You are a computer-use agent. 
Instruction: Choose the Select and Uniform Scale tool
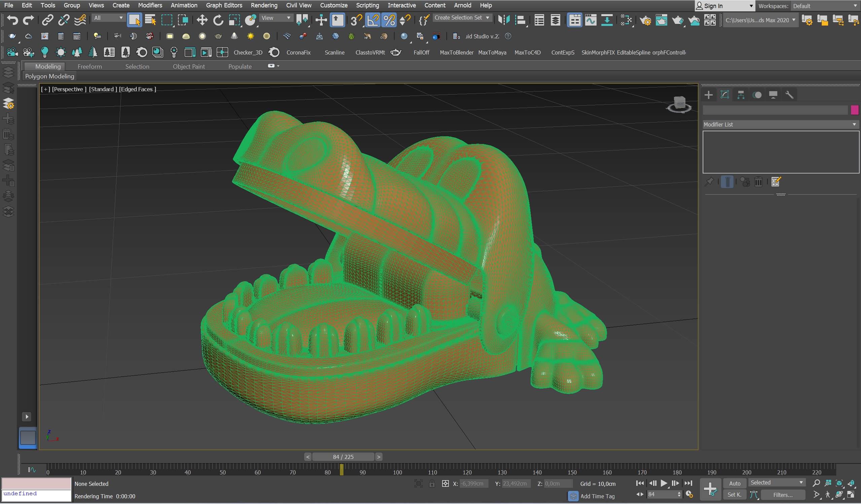[235, 20]
